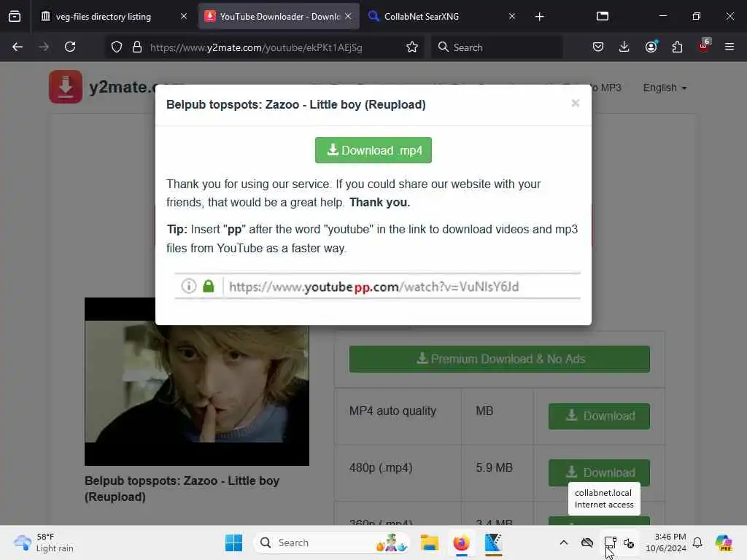Close the download dialog with the X
This screenshot has height=560, width=747.
(x=575, y=104)
